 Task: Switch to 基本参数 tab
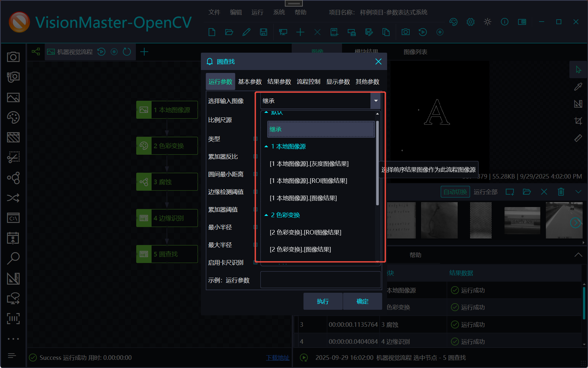[x=250, y=81]
